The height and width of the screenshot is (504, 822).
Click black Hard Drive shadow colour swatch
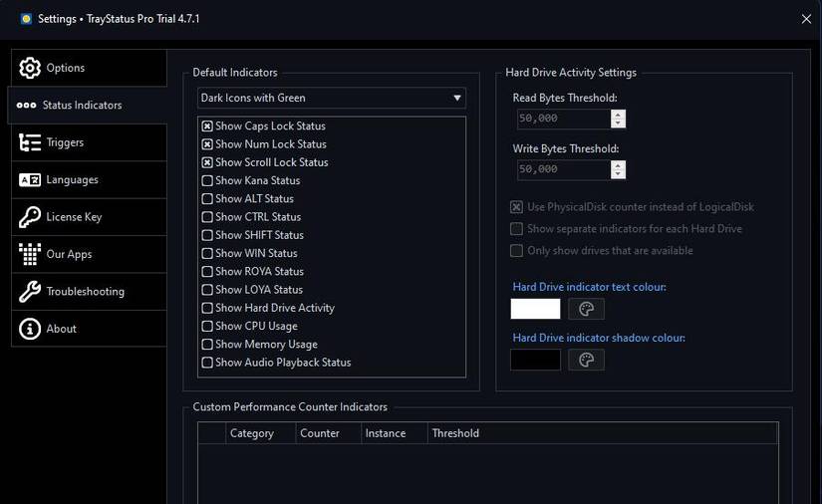pyautogui.click(x=535, y=360)
